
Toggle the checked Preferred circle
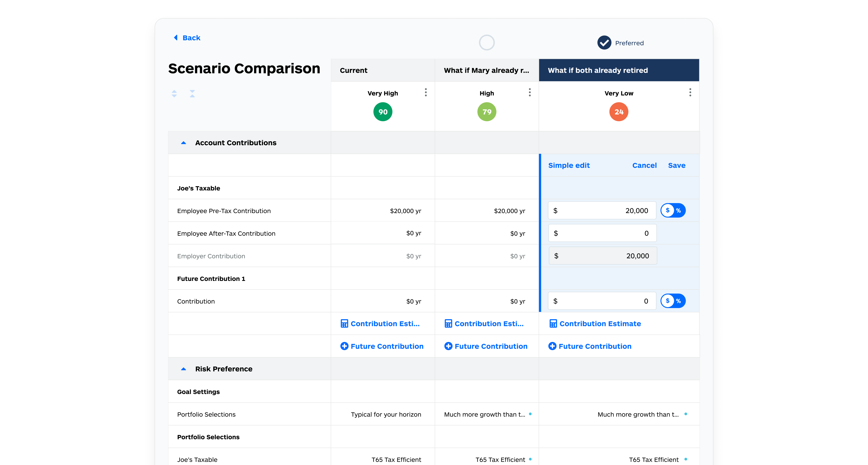(604, 43)
